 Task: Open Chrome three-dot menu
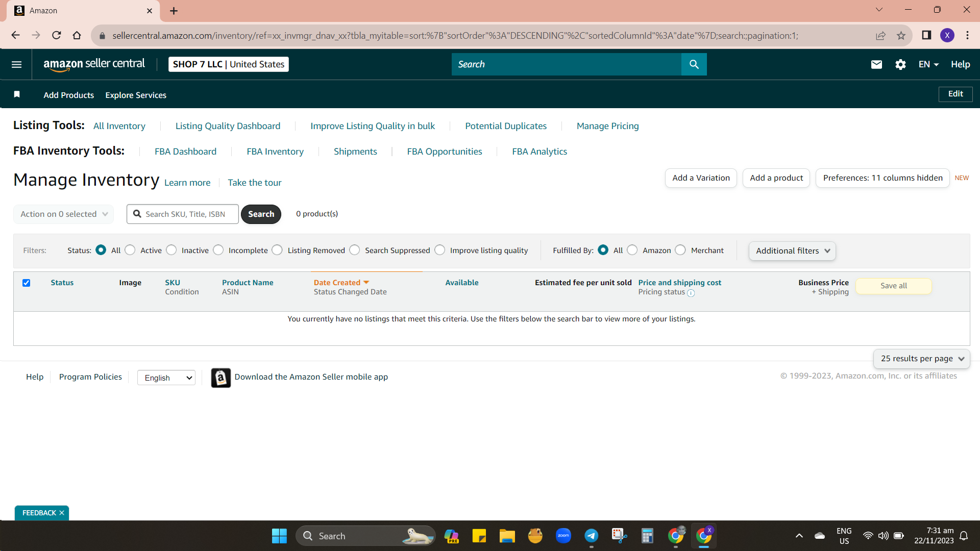[967, 35]
